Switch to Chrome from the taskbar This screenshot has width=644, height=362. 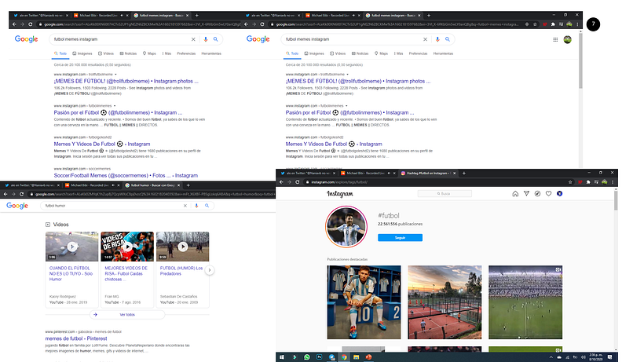[x=344, y=357]
